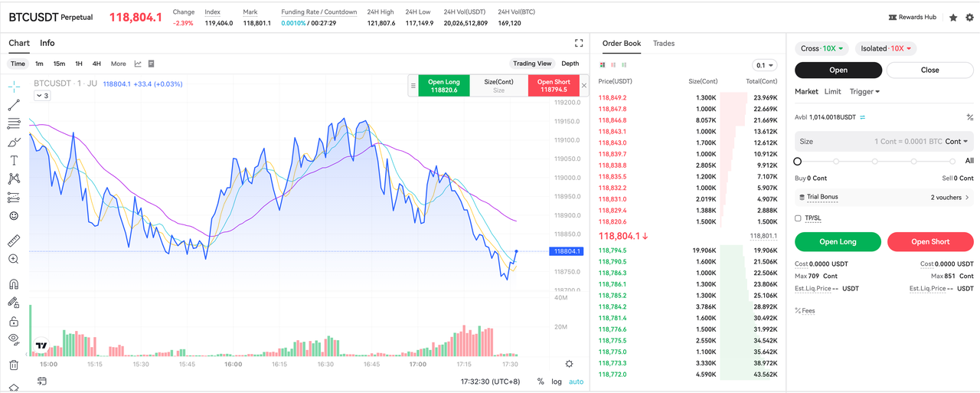The image size is (980, 393).
Task: Open the 0.1 price grouping dropdown
Action: (764, 65)
